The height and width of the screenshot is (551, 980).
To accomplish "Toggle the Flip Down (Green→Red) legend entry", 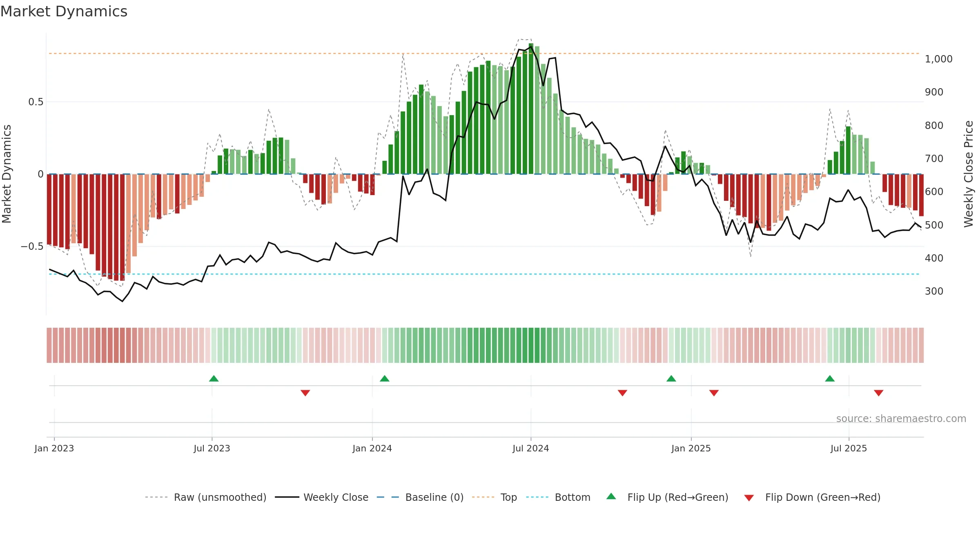I will (x=812, y=497).
